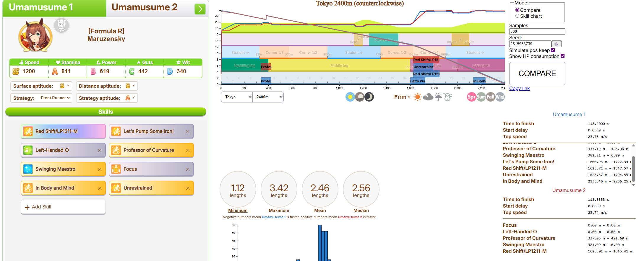The image size is (644, 261).
Task: Select the Spring season icon
Action: pos(471,97)
